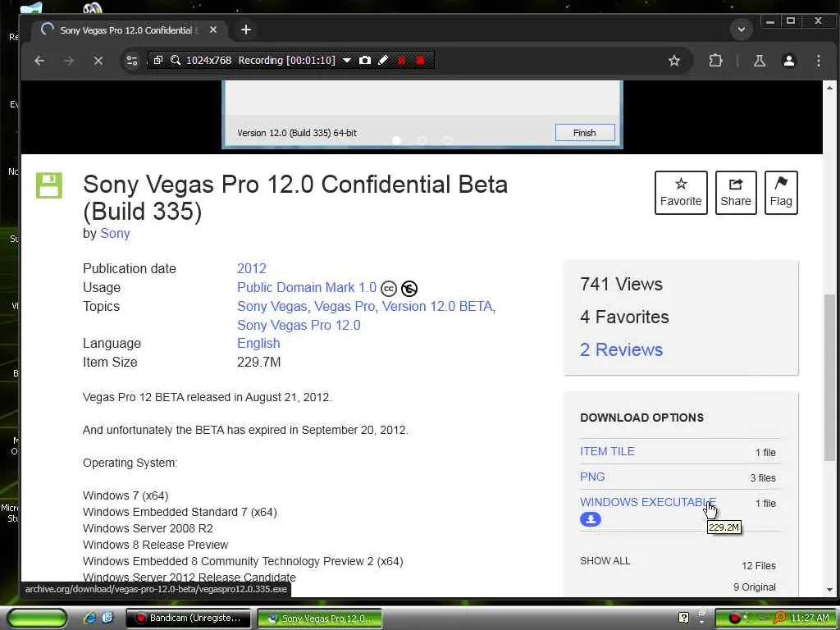Image resolution: width=840 pixels, height=630 pixels.
Task: Open the English language link
Action: (x=258, y=344)
